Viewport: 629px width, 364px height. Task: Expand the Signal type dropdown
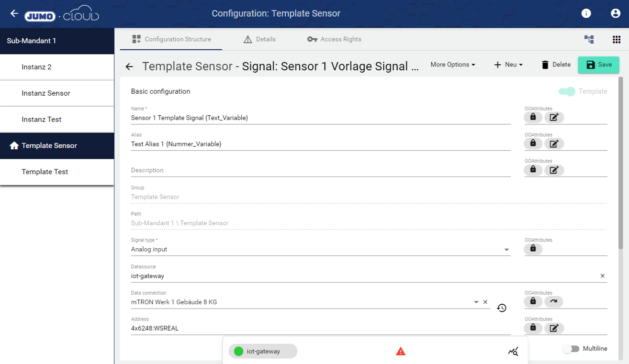pos(506,250)
